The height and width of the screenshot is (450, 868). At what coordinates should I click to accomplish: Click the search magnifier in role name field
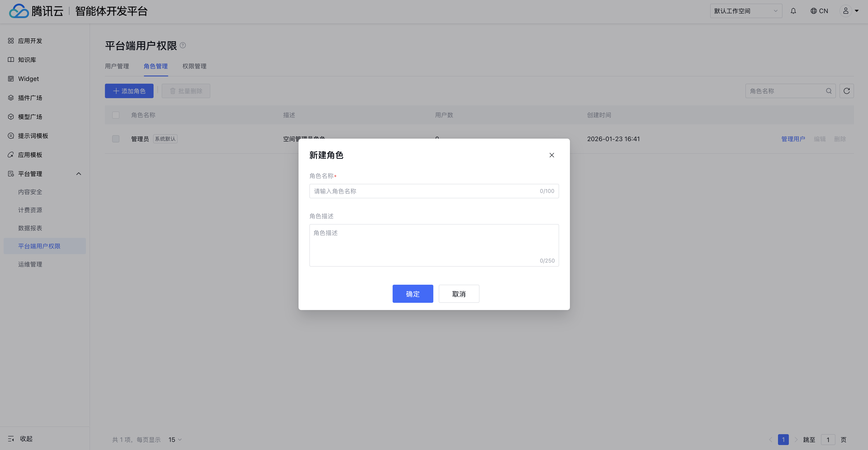pyautogui.click(x=829, y=91)
